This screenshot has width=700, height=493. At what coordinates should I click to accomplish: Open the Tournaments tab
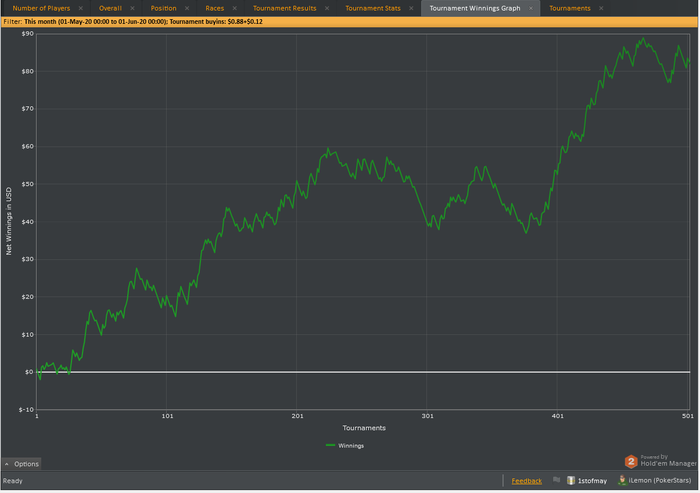(570, 8)
